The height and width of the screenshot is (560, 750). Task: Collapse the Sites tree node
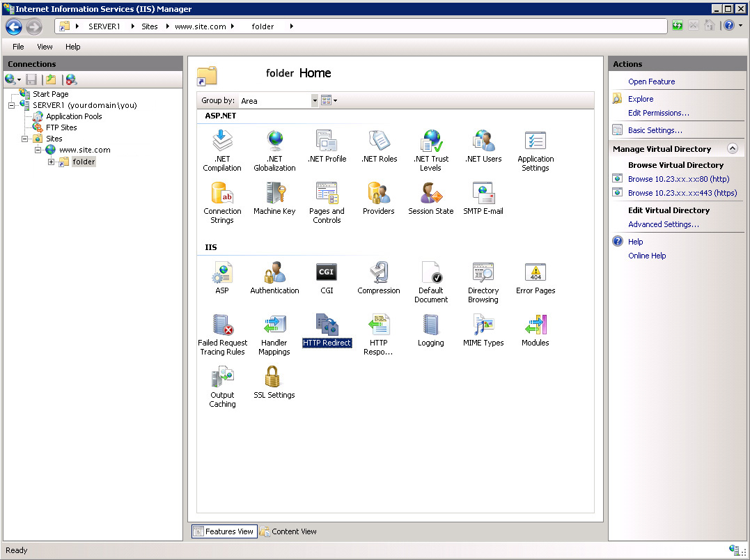[25, 139]
